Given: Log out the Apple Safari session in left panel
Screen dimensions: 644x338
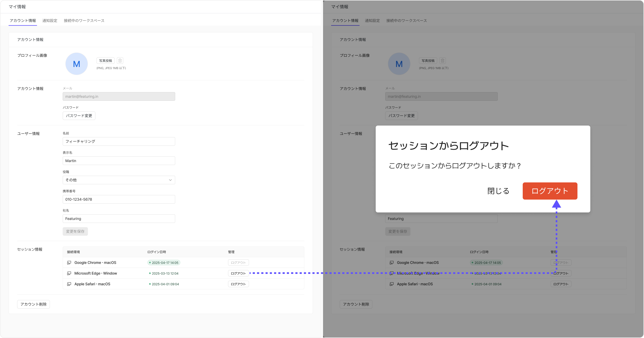Looking at the screenshot, I should coord(238,284).
